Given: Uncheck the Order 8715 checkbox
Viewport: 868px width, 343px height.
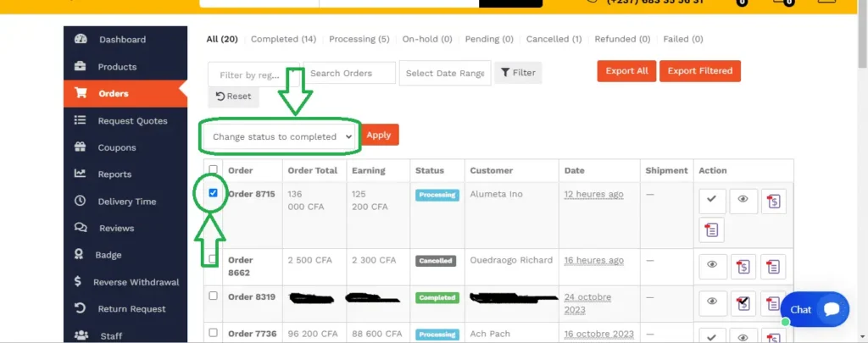Looking at the screenshot, I should tap(214, 193).
